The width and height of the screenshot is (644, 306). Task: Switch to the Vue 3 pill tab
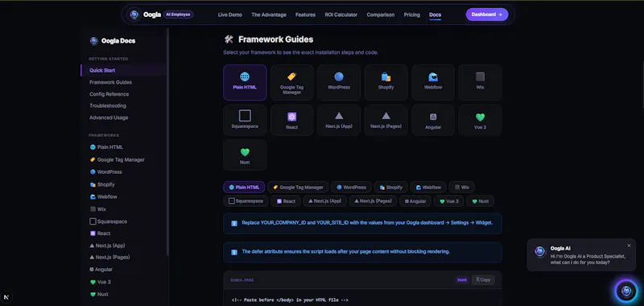click(449, 201)
